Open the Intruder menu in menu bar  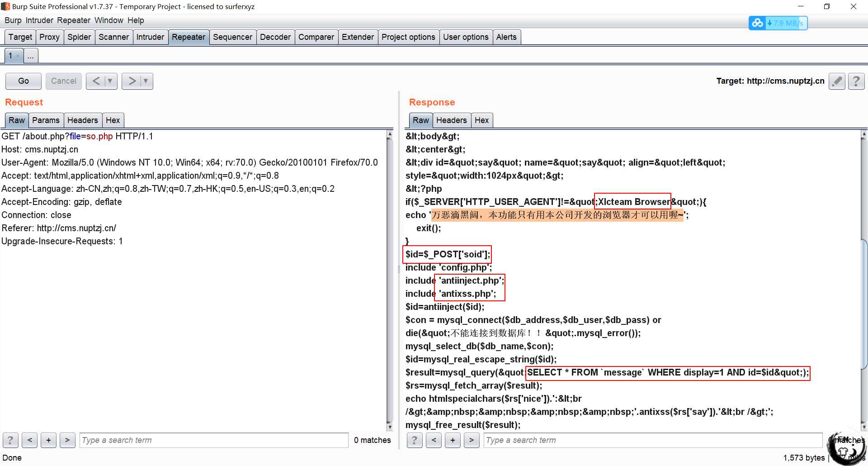[39, 20]
